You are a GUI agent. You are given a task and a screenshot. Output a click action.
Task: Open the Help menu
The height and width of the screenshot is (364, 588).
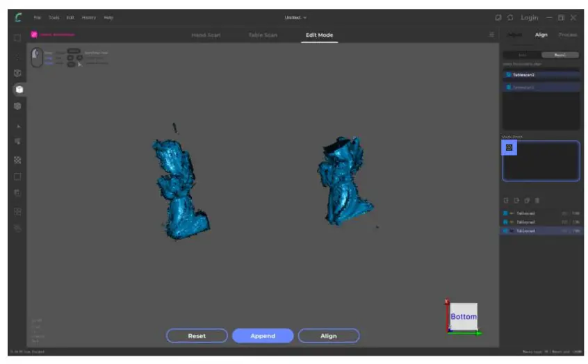click(108, 17)
